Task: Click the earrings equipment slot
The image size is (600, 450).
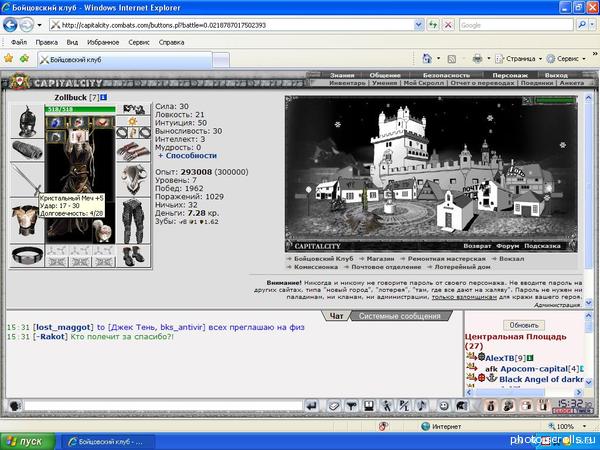Action: tap(134, 110)
